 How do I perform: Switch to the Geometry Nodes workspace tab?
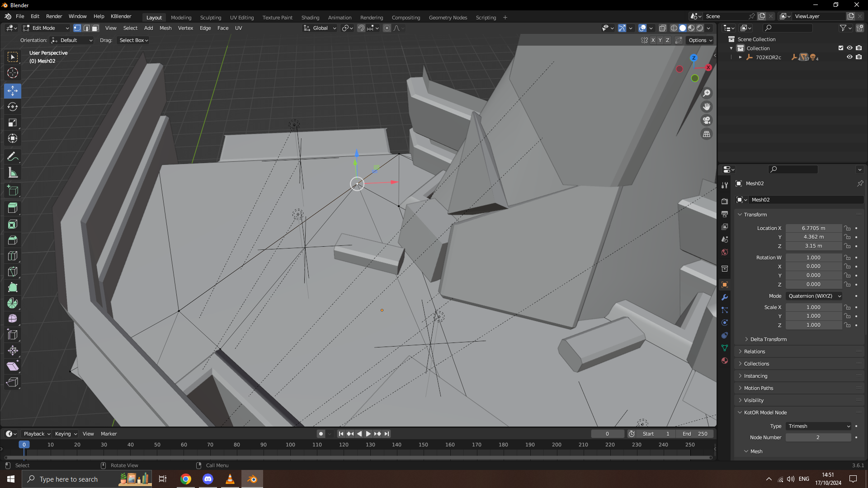(x=448, y=18)
